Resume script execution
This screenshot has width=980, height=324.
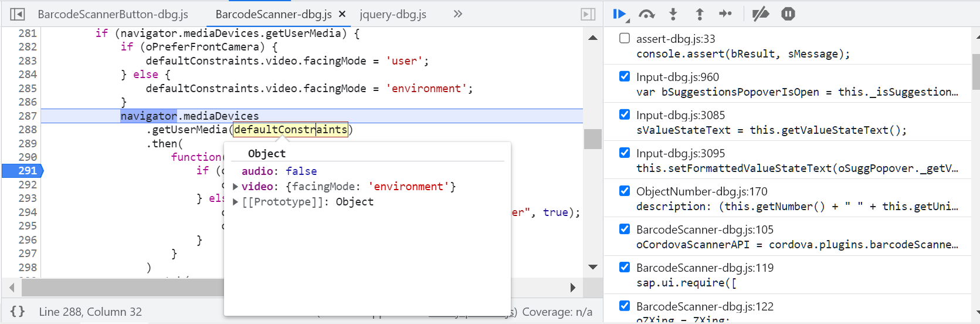(620, 14)
